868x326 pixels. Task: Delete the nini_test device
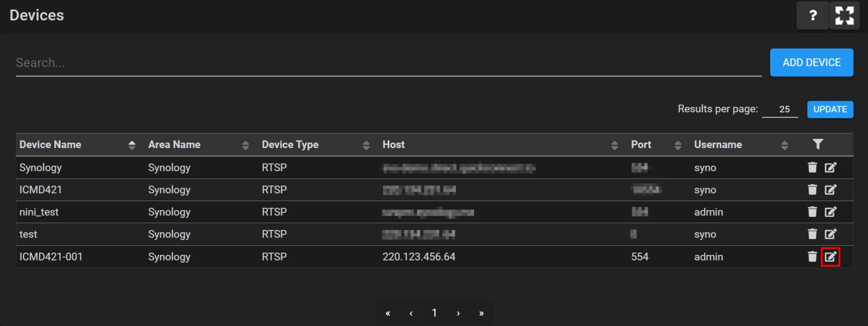pyautogui.click(x=812, y=212)
